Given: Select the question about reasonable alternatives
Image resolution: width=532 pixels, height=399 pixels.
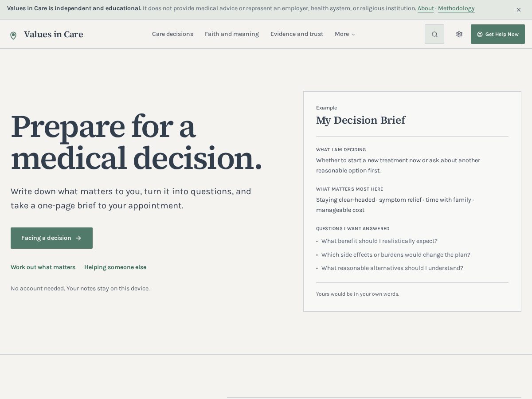Looking at the screenshot, I should click(392, 268).
